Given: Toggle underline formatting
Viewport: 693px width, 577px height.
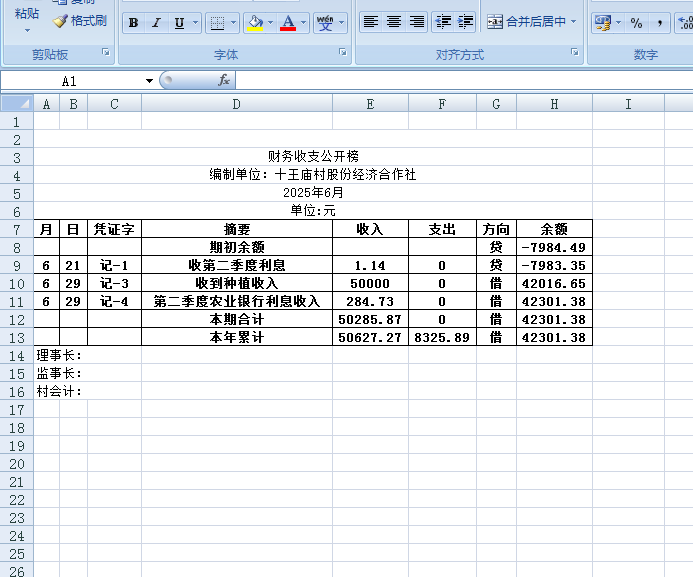Looking at the screenshot, I should (x=179, y=23).
